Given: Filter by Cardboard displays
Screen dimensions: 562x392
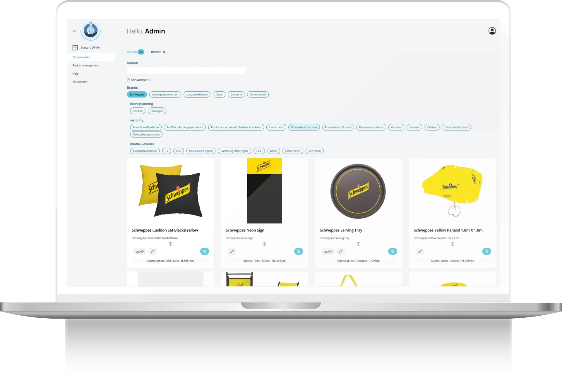Looking at the screenshot, I should (x=456, y=127).
